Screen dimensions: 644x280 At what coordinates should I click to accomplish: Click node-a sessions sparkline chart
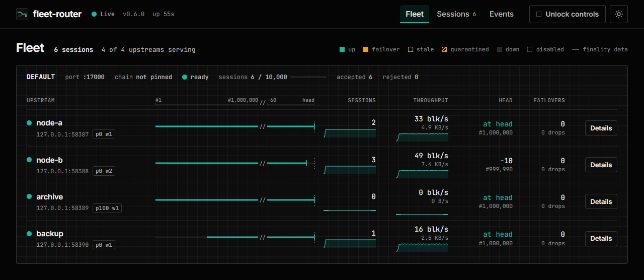[x=350, y=133]
